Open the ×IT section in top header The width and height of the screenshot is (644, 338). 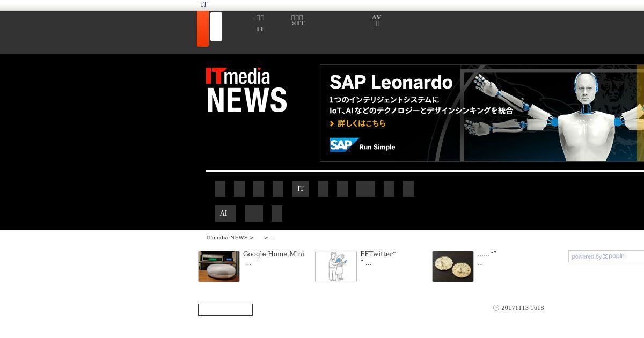click(x=298, y=21)
